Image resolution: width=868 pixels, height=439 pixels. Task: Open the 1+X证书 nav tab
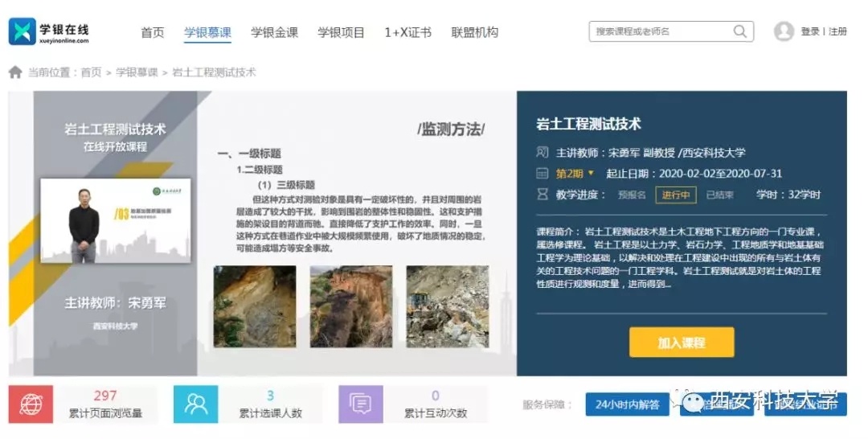(x=408, y=32)
